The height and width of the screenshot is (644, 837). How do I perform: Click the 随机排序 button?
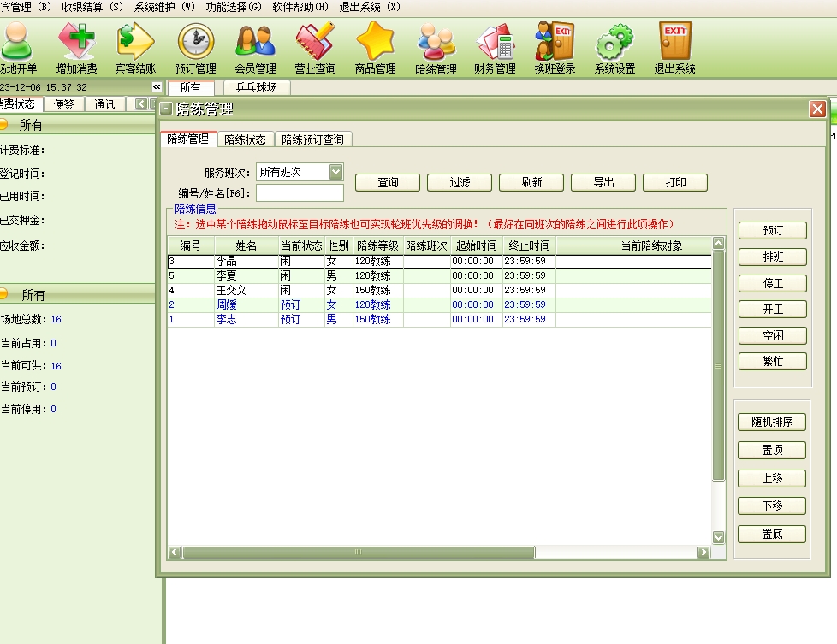click(x=772, y=422)
